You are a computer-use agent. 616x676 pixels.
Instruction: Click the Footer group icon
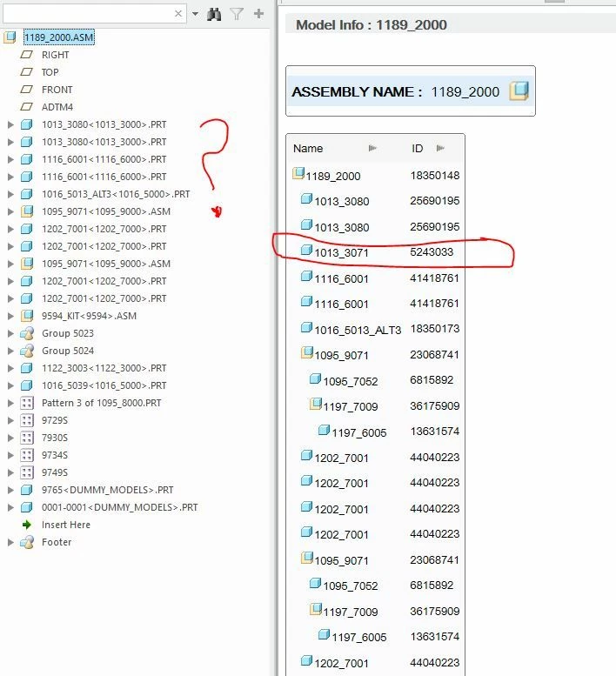[27, 542]
